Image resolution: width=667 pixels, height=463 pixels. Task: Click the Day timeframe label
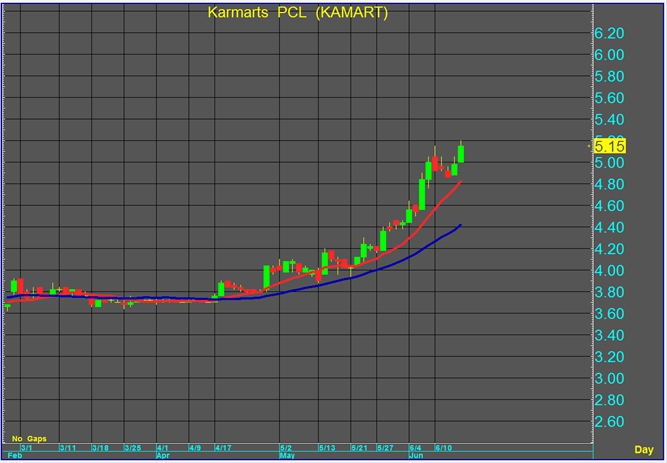pos(644,449)
